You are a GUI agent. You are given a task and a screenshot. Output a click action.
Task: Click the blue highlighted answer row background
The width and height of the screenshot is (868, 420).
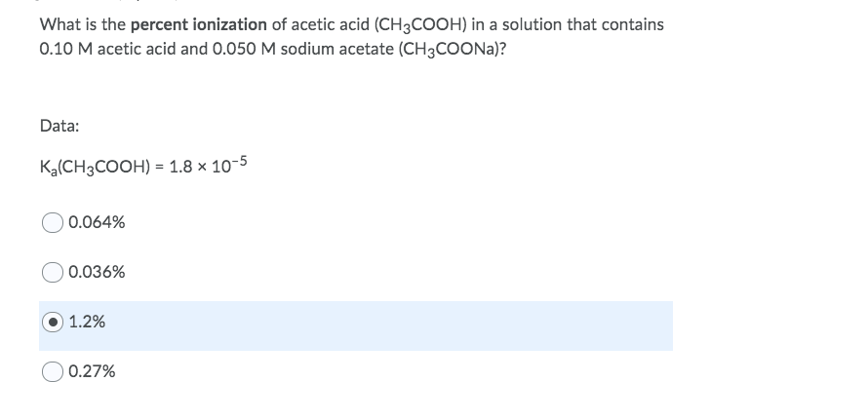[x=356, y=325]
